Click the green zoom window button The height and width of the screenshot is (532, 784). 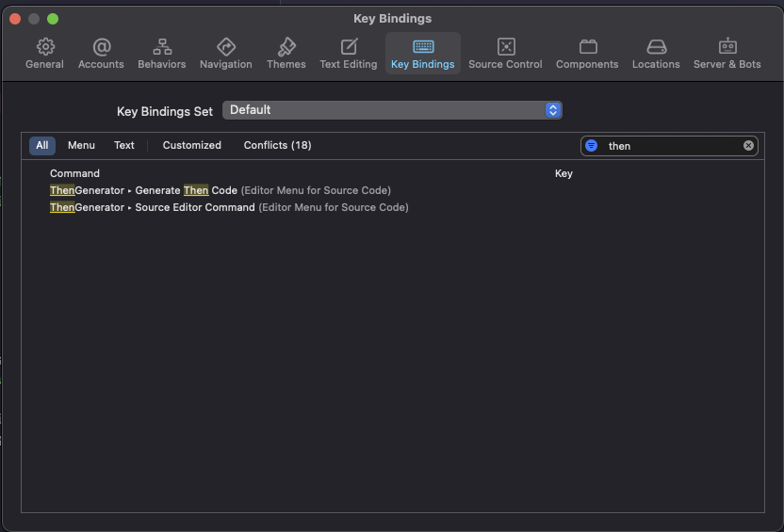pos(53,19)
